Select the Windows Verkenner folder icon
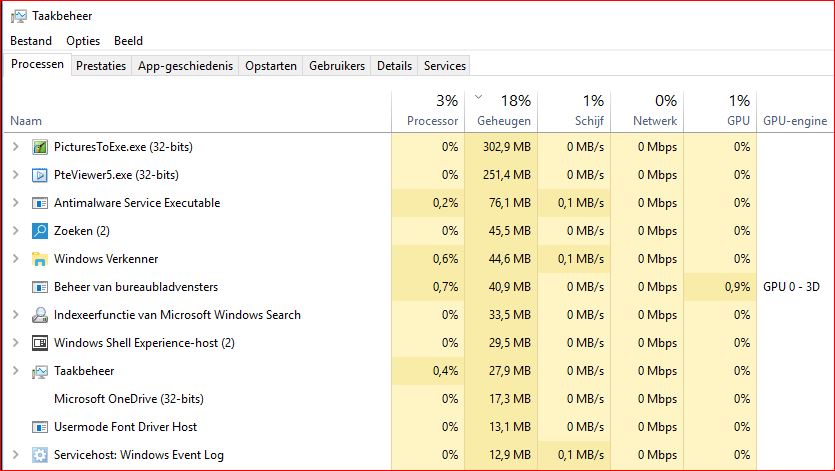835x471 pixels. [x=40, y=259]
